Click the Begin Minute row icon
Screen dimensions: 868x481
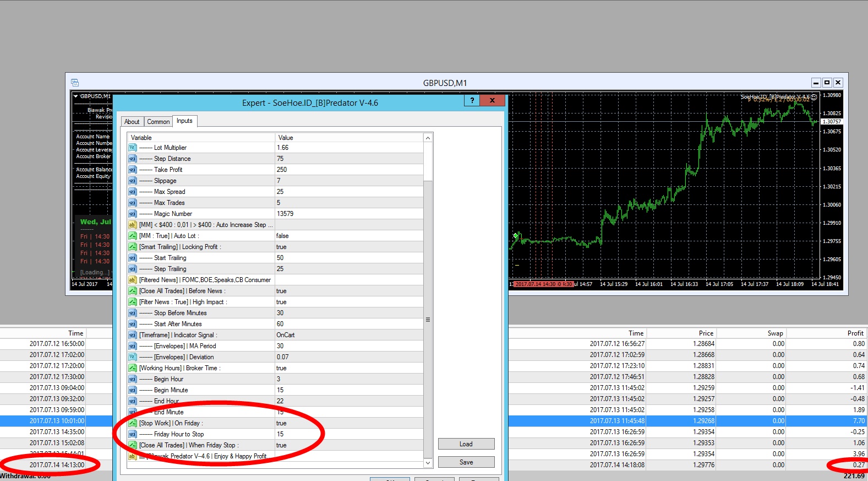coord(132,390)
